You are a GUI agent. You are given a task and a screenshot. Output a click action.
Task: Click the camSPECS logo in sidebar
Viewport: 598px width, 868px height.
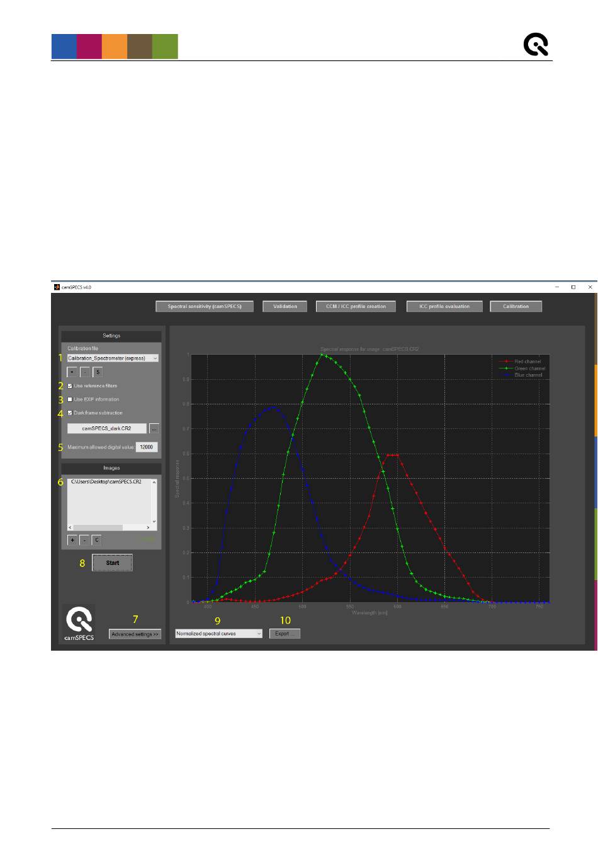[79, 623]
